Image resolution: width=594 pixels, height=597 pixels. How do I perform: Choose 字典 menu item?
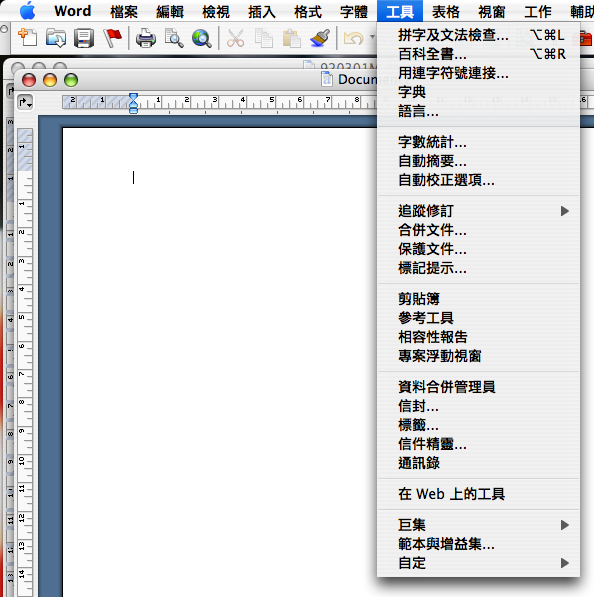tap(478, 92)
